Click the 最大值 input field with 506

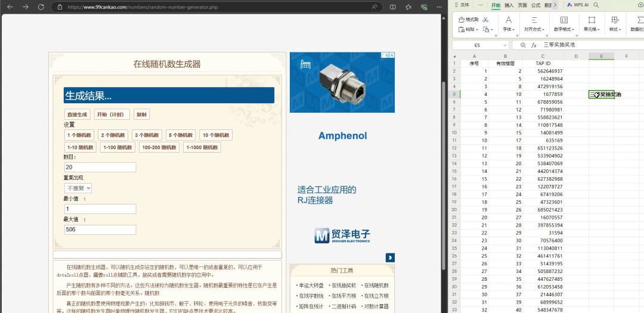tap(100, 230)
